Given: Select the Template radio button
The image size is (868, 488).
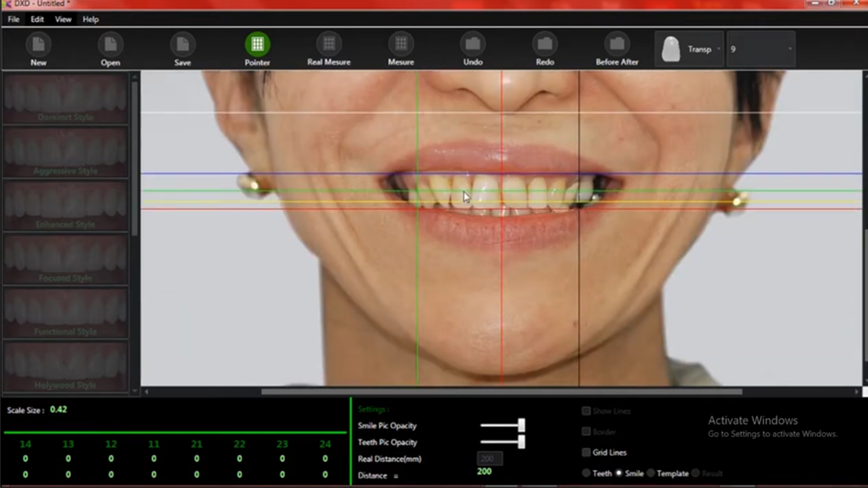Looking at the screenshot, I should point(651,473).
